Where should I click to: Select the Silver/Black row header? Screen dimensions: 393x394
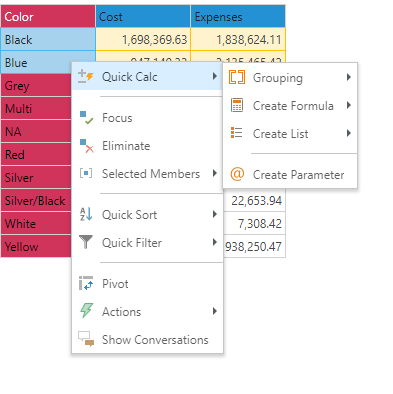click(x=36, y=201)
